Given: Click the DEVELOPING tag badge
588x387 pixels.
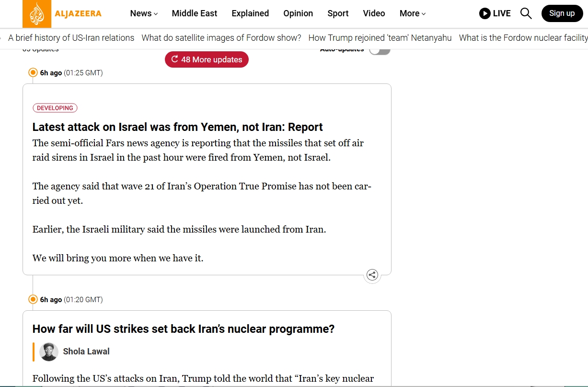Looking at the screenshot, I should tap(55, 108).
